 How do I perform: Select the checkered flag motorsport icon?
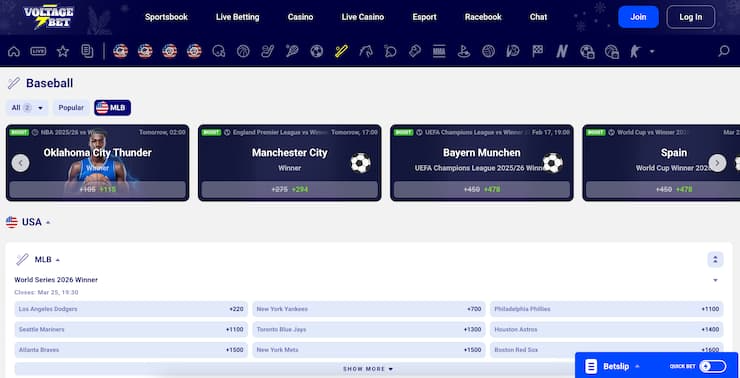538,51
